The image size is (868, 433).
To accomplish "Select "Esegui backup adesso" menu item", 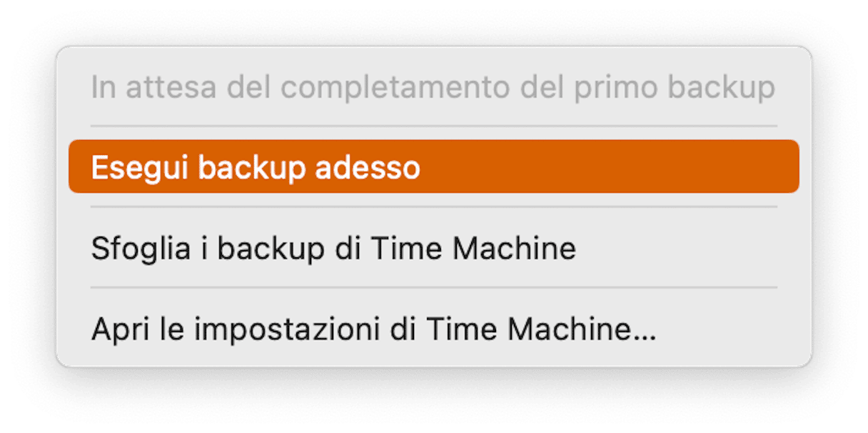I will 433,166.
